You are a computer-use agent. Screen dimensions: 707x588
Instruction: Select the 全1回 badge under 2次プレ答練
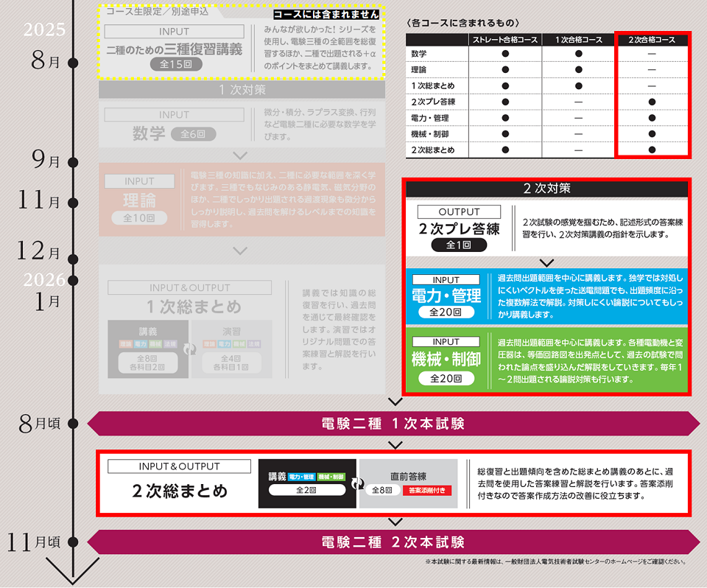pos(460,245)
